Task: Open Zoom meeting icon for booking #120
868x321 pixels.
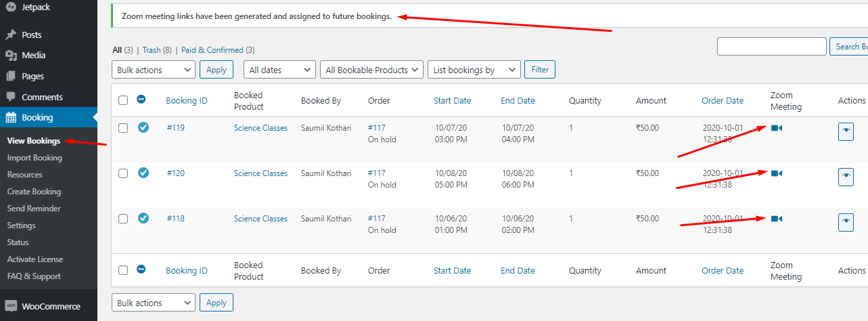Action: (776, 173)
